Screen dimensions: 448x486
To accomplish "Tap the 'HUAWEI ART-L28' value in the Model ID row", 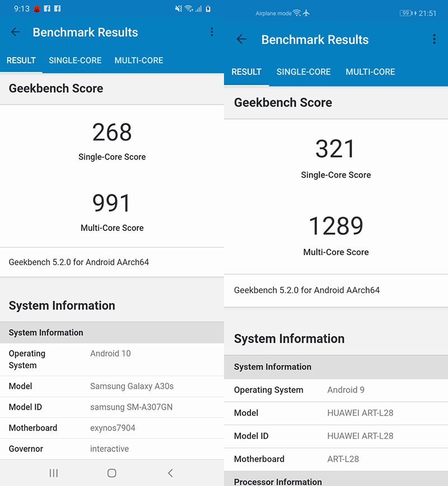I will (361, 436).
